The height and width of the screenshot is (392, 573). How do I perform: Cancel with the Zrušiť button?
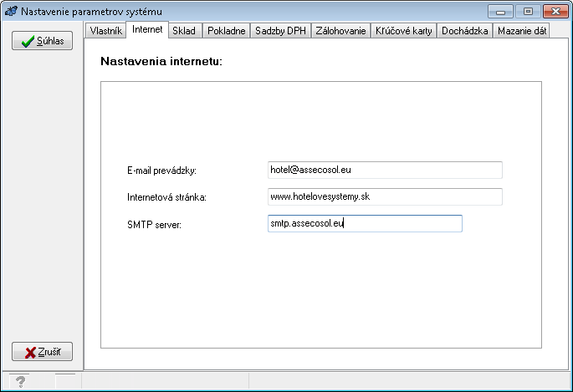point(42,352)
